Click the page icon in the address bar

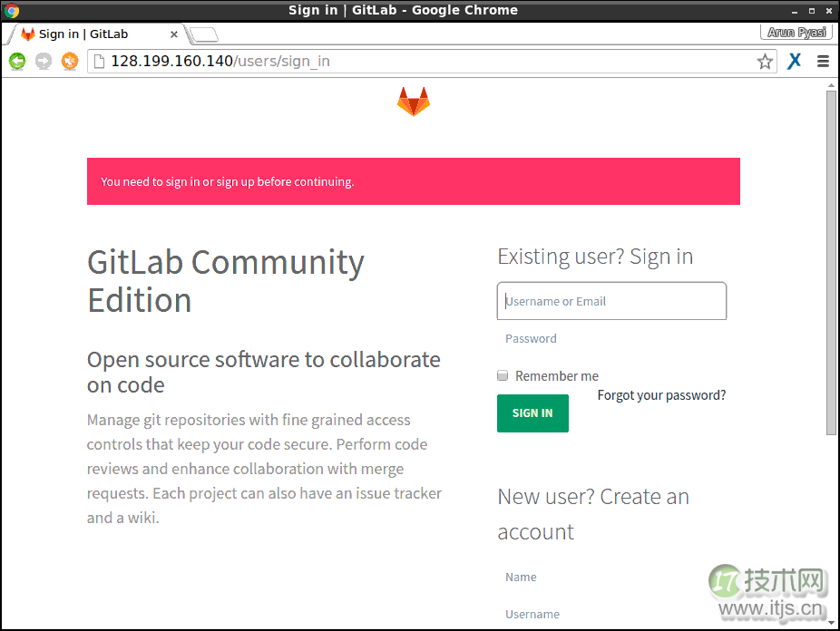pos(99,62)
